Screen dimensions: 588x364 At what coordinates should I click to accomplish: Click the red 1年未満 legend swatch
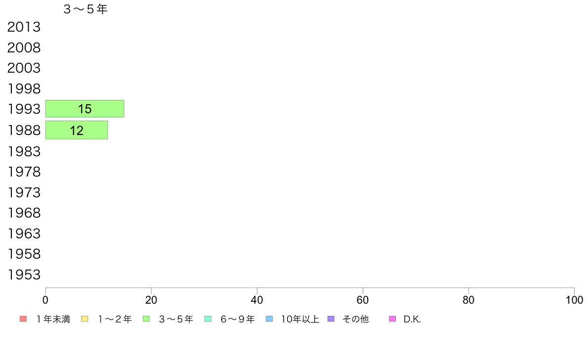tap(23, 319)
